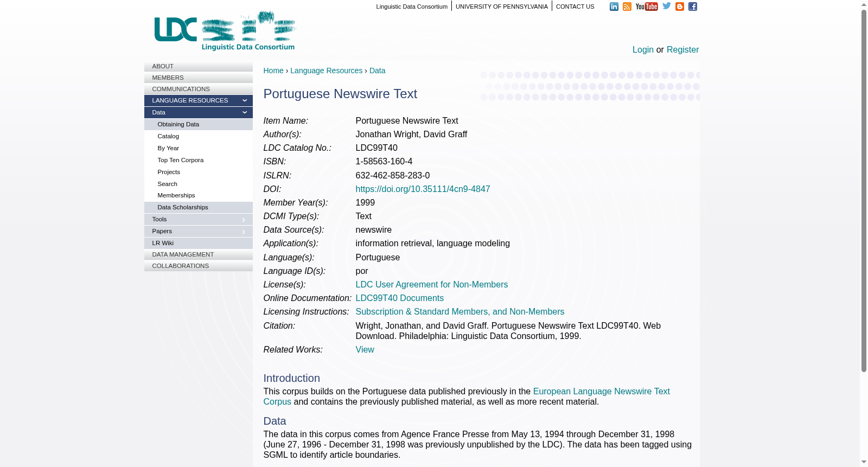Open Top Ten Corpora in sidebar
The height and width of the screenshot is (467, 868).
pyautogui.click(x=199, y=160)
